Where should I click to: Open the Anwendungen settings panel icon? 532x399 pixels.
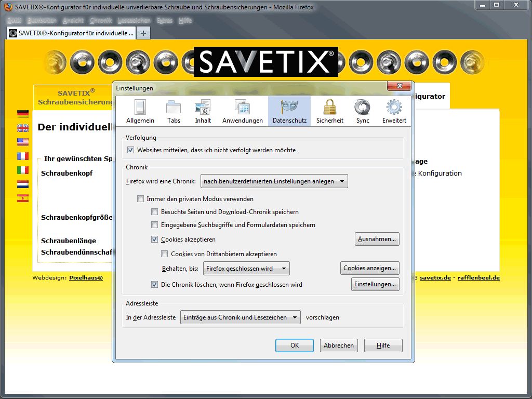242,111
